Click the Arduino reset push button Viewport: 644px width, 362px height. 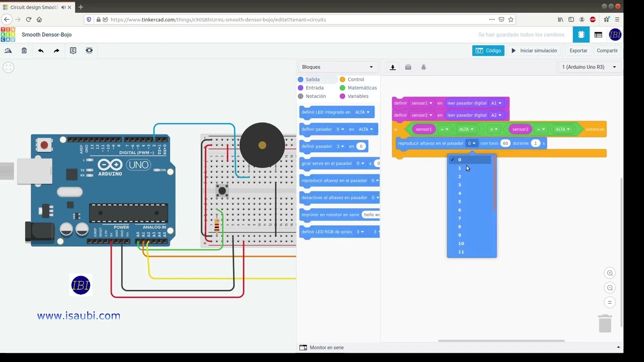click(x=44, y=145)
